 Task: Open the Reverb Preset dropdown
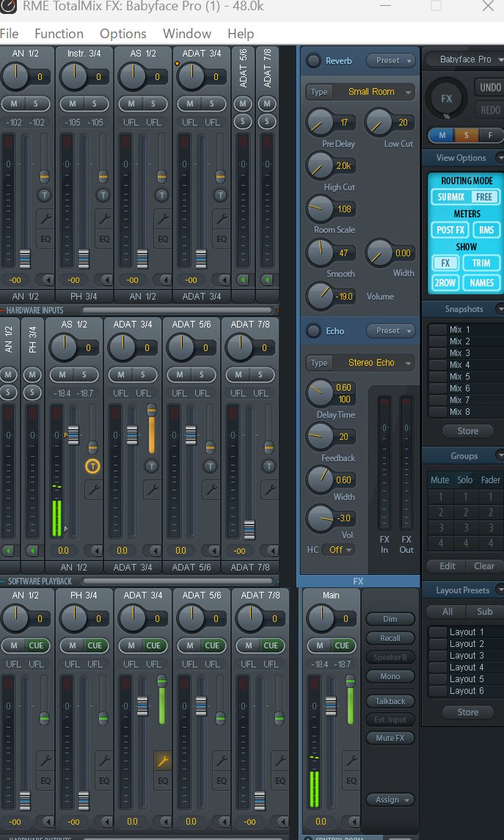pyautogui.click(x=392, y=60)
